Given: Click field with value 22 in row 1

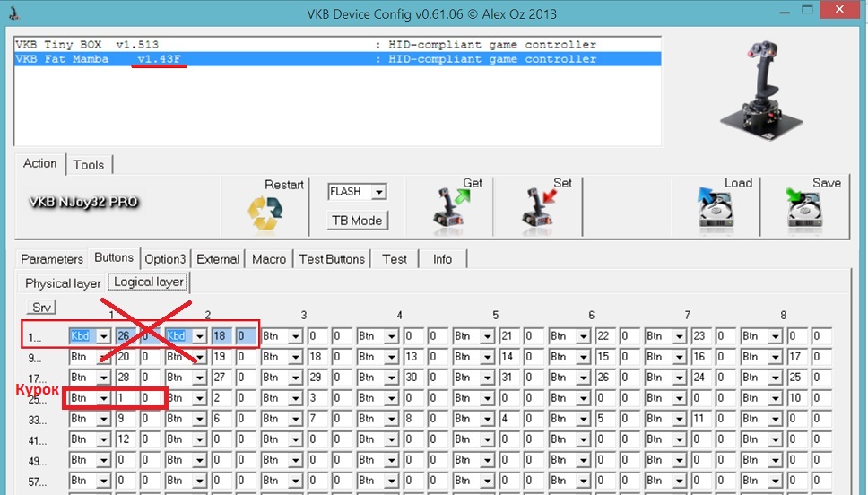Looking at the screenshot, I should pos(605,336).
